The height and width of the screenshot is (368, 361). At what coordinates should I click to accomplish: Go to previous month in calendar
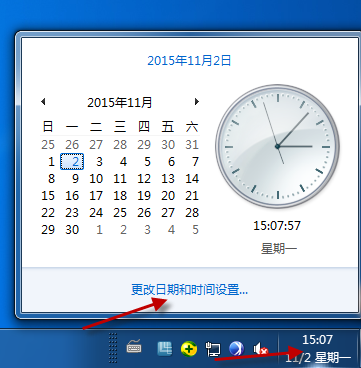(43, 101)
